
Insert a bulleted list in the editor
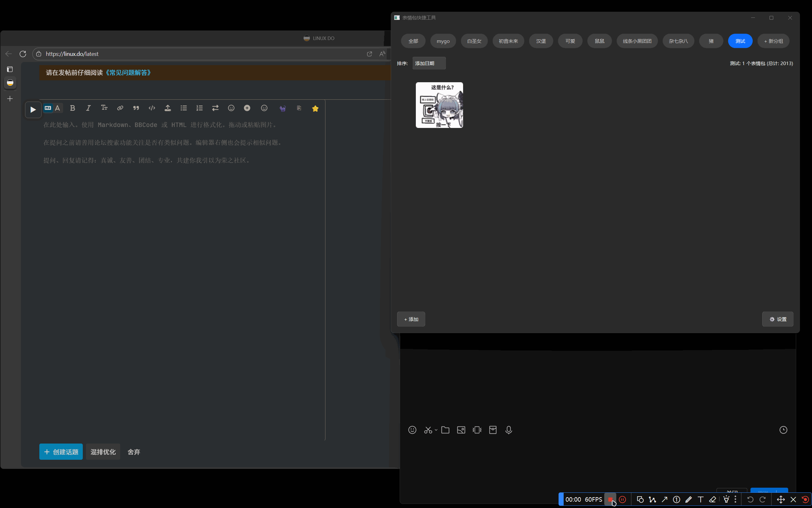pyautogui.click(x=184, y=108)
